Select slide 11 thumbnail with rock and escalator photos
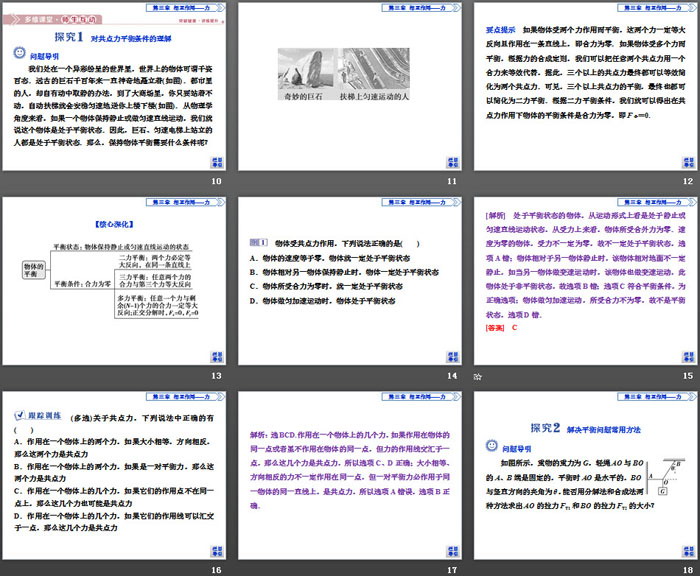700x576 pixels. pos(350,86)
